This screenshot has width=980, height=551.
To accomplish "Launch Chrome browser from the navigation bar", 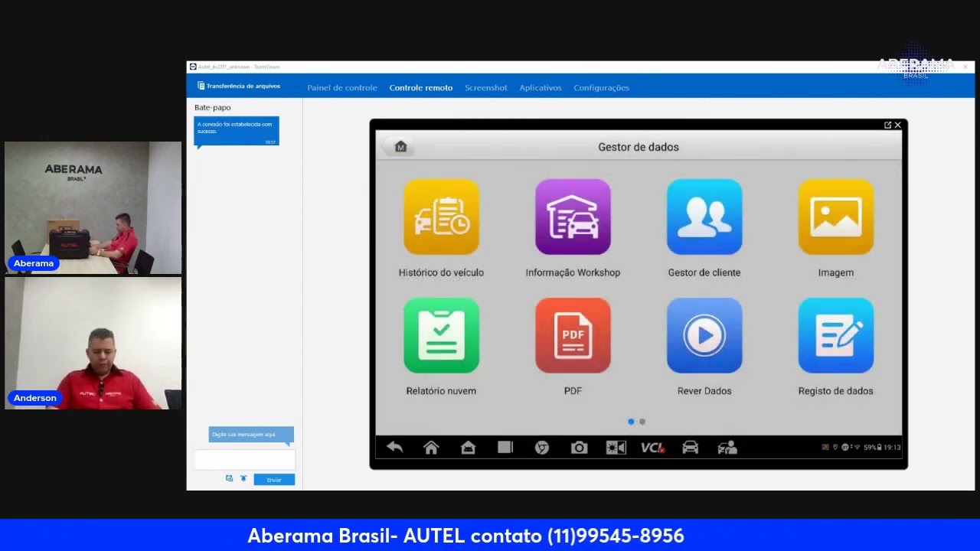I will click(x=542, y=448).
